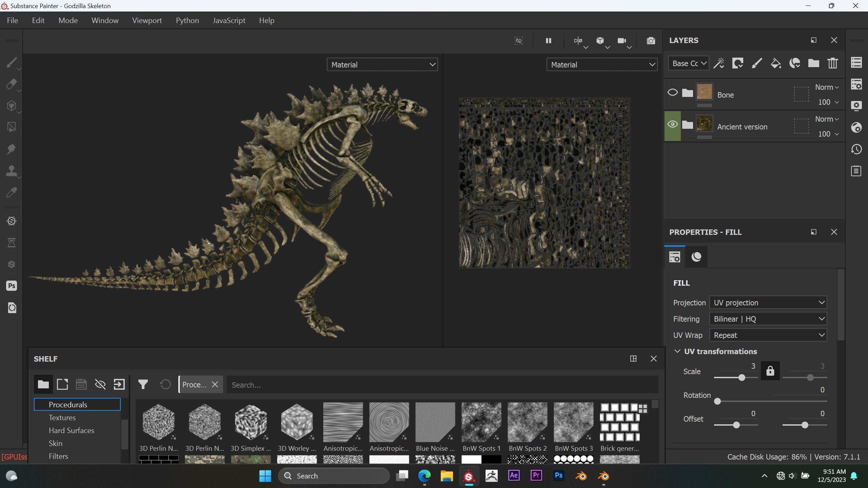
Task: Add a folder in Layers toolbar
Action: pyautogui.click(x=814, y=63)
